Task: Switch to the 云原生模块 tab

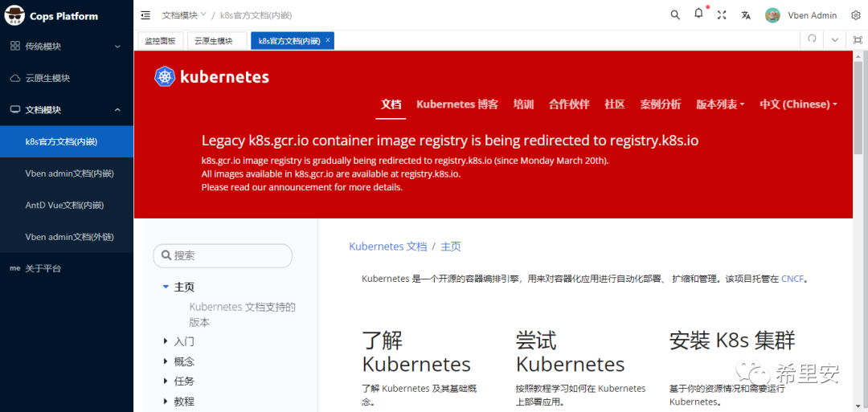Action: click(x=217, y=40)
